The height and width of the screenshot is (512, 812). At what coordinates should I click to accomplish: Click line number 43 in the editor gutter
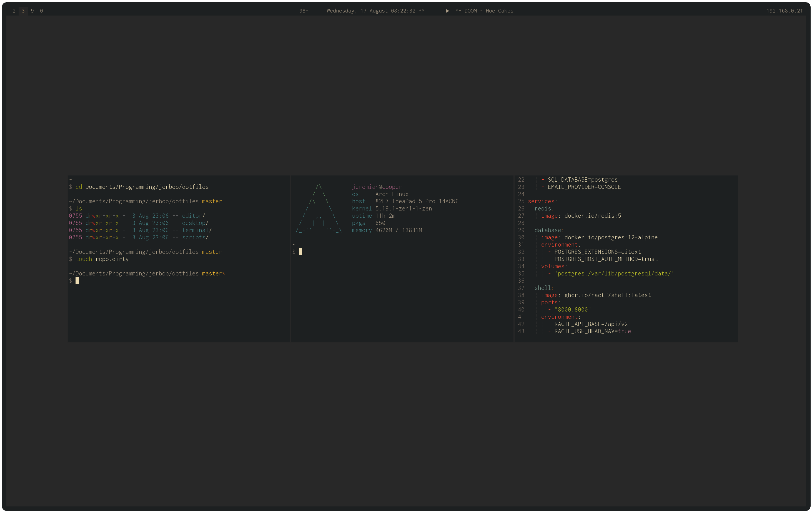coord(521,331)
